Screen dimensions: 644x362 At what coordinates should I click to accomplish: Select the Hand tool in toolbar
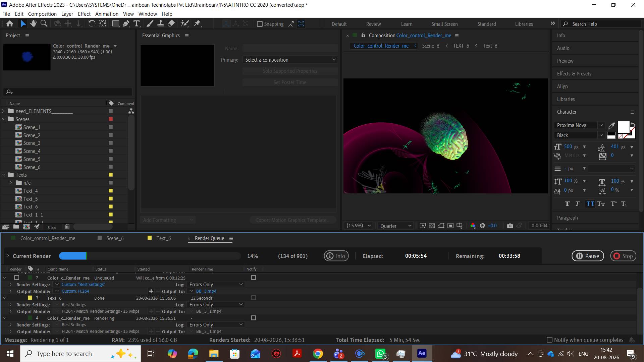pyautogui.click(x=33, y=23)
